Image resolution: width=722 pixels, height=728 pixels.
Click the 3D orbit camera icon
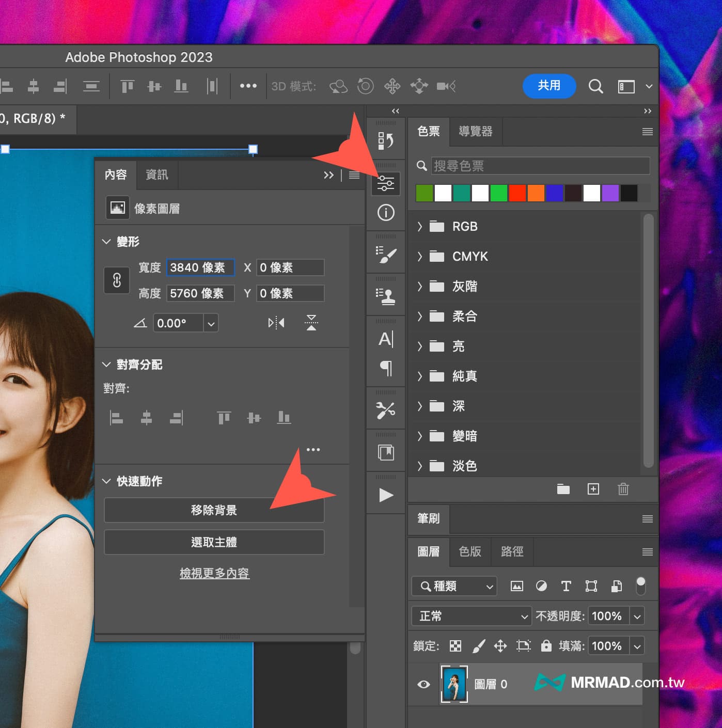(339, 86)
